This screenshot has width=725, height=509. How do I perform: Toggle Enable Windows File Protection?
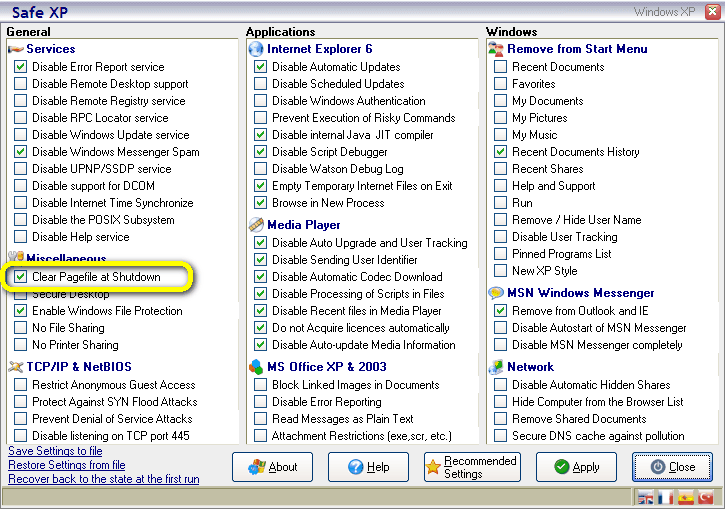point(20,311)
